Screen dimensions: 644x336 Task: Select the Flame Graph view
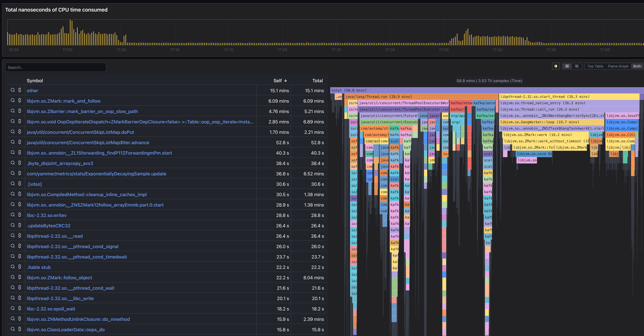pos(618,66)
